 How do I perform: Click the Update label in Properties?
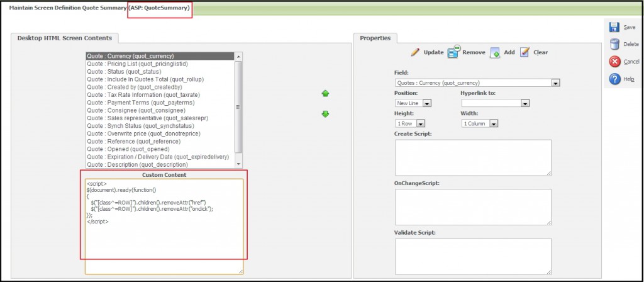[433, 52]
